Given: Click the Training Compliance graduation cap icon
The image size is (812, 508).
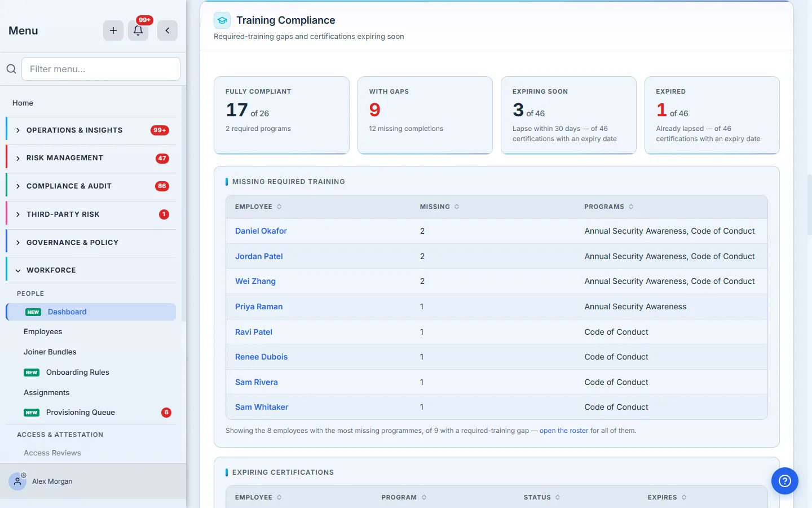Looking at the screenshot, I should point(222,20).
